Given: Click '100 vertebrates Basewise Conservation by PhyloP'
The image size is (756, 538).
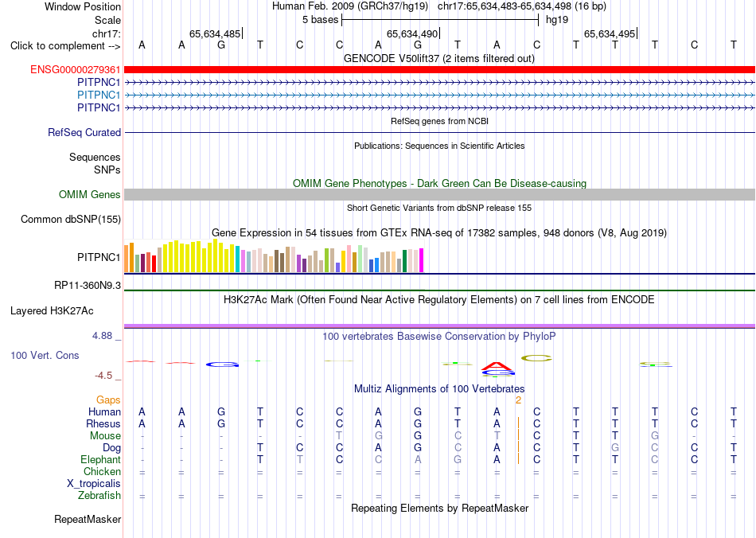Looking at the screenshot, I should 439,337.
